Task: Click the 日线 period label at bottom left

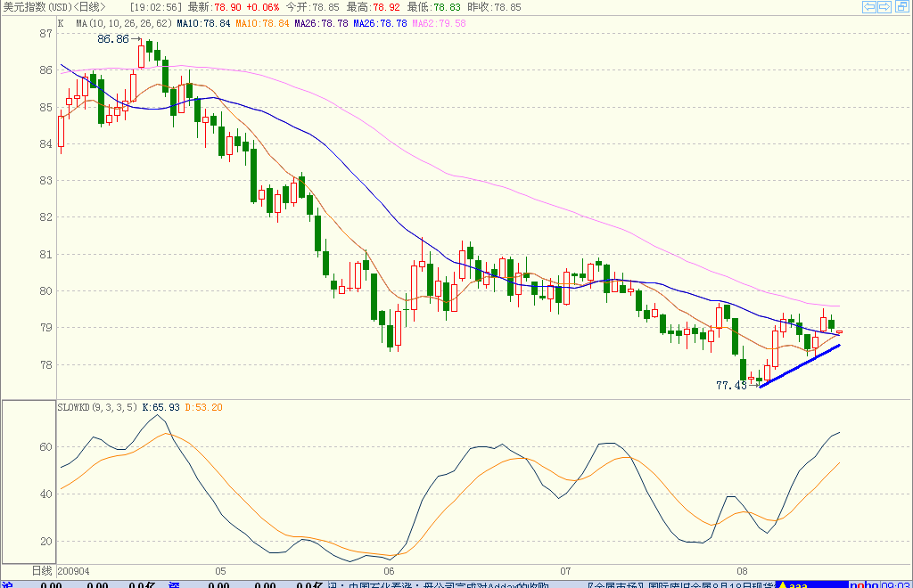Action: point(42,571)
